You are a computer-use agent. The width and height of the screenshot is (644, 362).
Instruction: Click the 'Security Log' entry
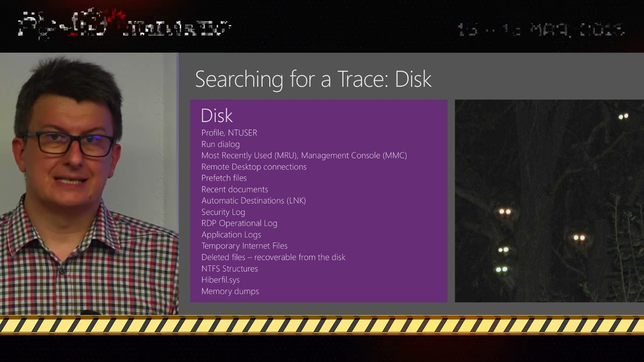pyautogui.click(x=223, y=212)
